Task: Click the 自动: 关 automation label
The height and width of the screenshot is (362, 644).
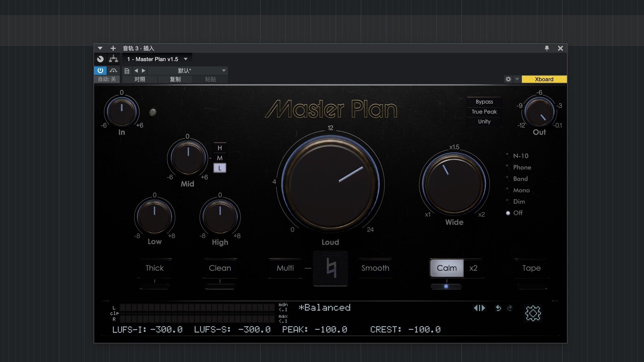Action: 107,79
